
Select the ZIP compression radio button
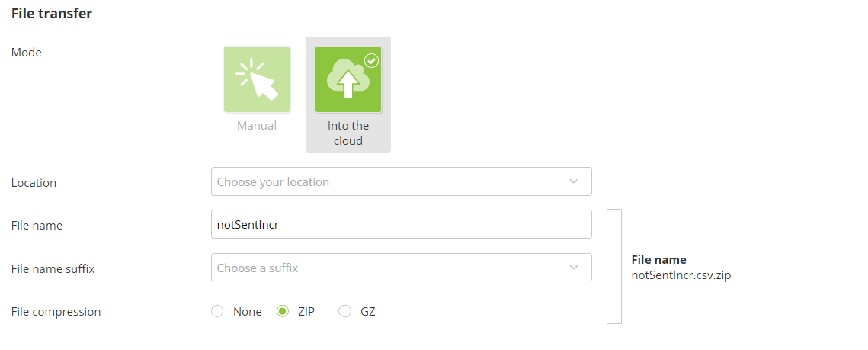(283, 311)
